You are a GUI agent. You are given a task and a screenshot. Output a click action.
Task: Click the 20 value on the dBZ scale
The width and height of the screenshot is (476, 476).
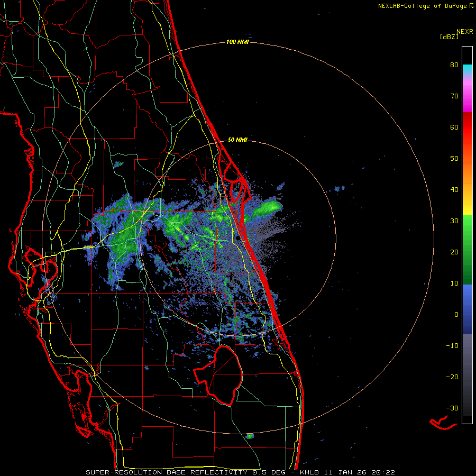454,252
